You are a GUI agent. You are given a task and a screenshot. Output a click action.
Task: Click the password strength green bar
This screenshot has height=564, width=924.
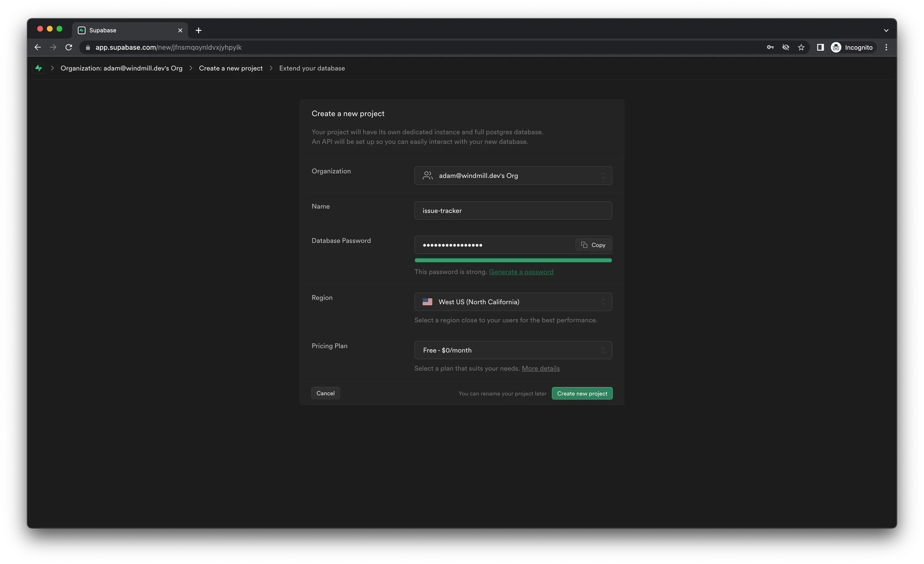click(513, 260)
